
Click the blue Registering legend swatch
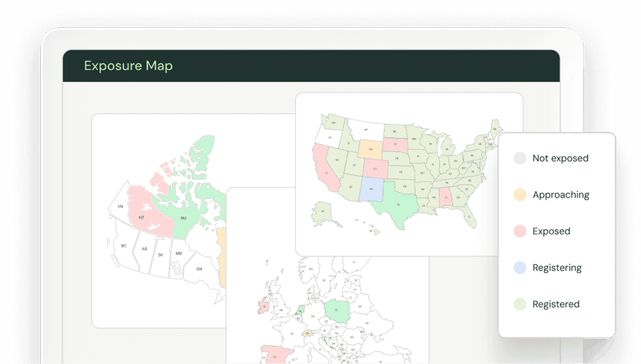(x=520, y=268)
